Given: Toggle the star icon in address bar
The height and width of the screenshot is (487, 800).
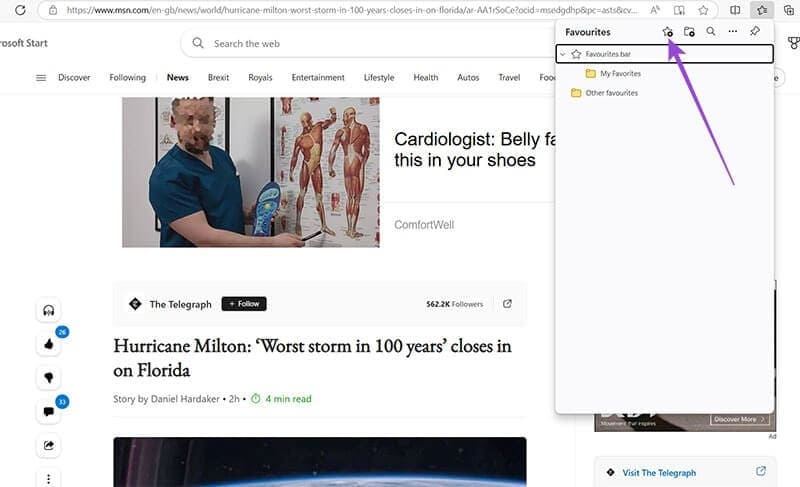Looking at the screenshot, I should tap(703, 10).
